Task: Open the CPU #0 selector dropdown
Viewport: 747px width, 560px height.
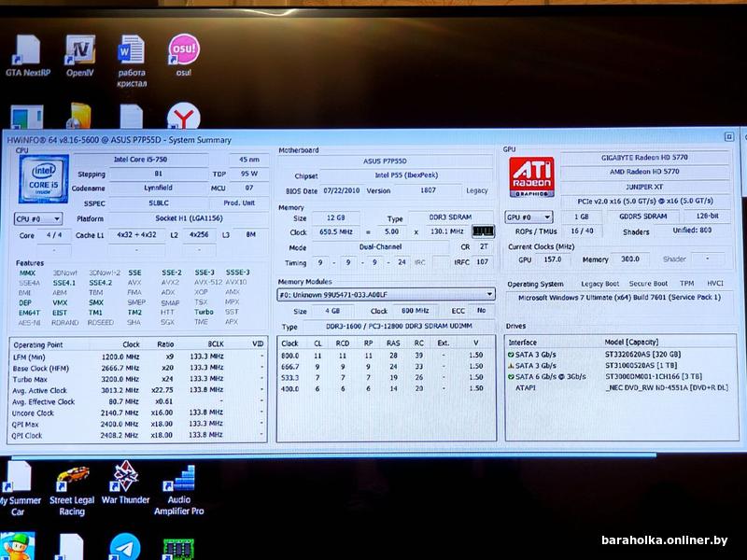Action: pyautogui.click(x=38, y=217)
